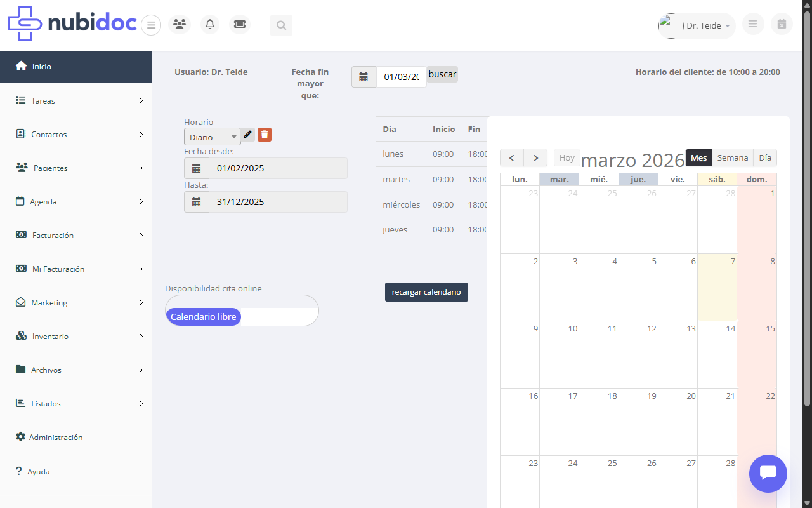Click the Pacientes people icon
Image resolution: width=812 pixels, height=508 pixels.
tap(22, 168)
